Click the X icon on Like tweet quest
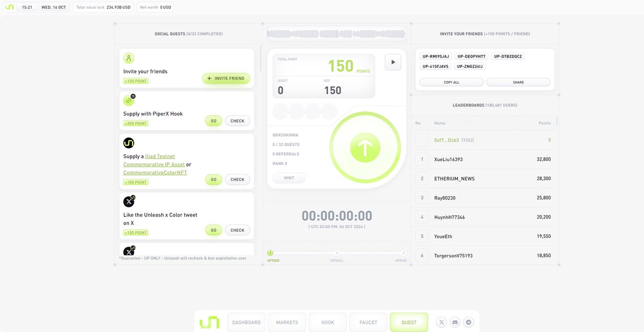This screenshot has height=332, width=644. pyautogui.click(x=129, y=201)
